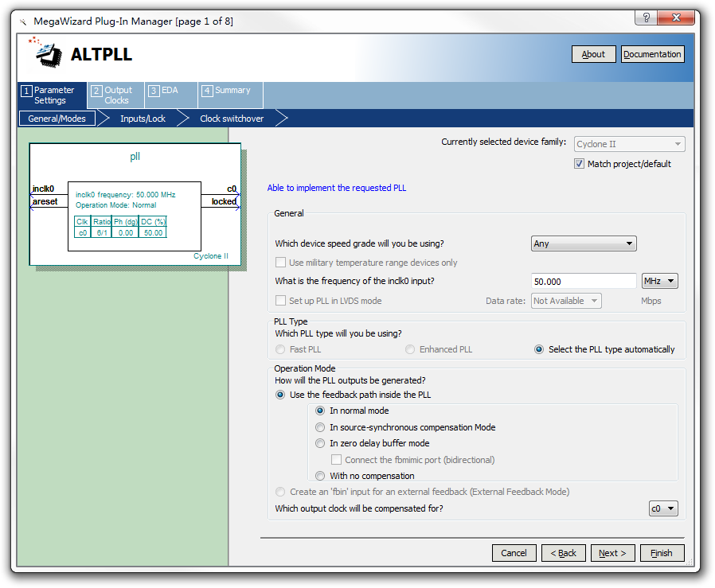This screenshot has width=715, height=588.
Task: Click the Finish button
Action: [662, 553]
